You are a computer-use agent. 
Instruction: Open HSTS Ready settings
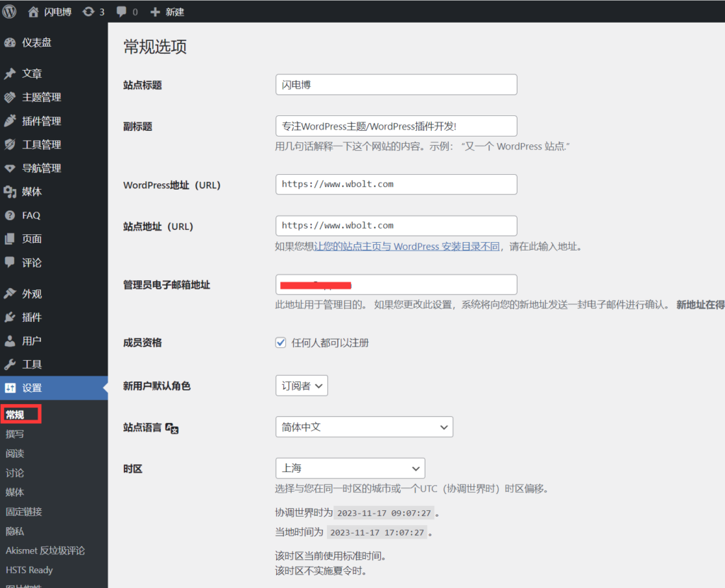(29, 570)
